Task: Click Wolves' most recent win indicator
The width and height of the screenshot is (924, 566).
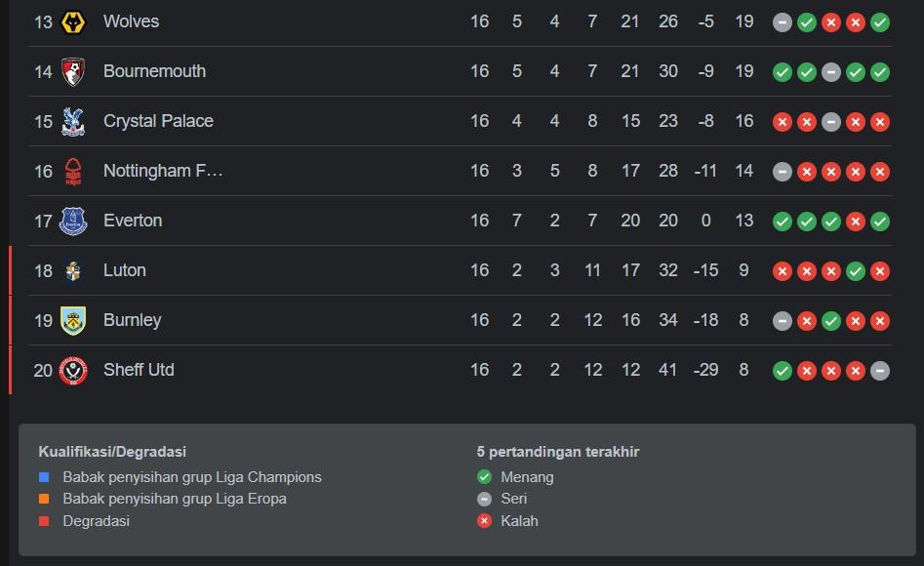Action: (x=880, y=21)
